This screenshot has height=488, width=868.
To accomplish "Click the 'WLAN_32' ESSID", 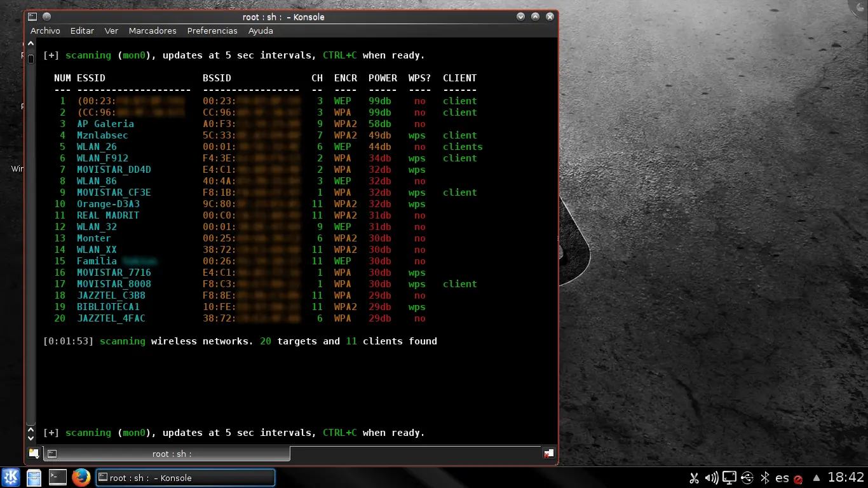I will 97,227.
